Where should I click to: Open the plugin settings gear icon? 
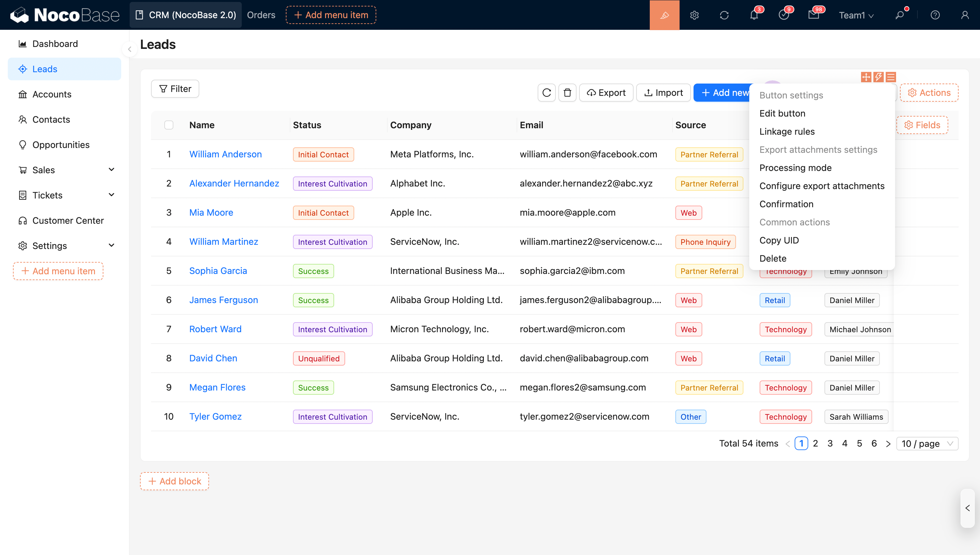tap(694, 15)
